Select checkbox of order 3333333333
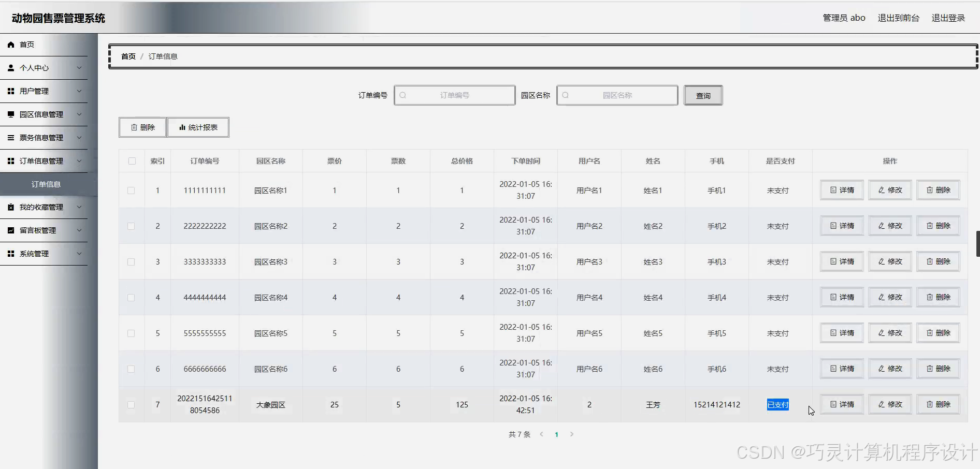Viewport: 980px width, 469px height. coord(131,262)
